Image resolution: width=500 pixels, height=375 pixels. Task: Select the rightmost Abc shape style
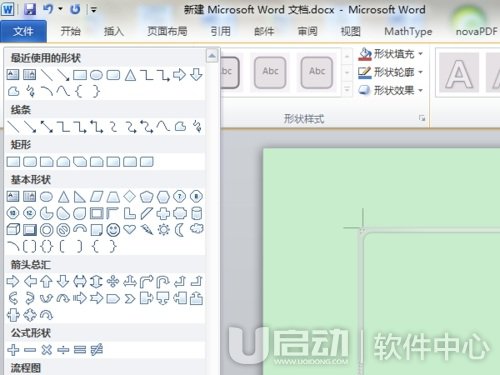tap(317, 72)
